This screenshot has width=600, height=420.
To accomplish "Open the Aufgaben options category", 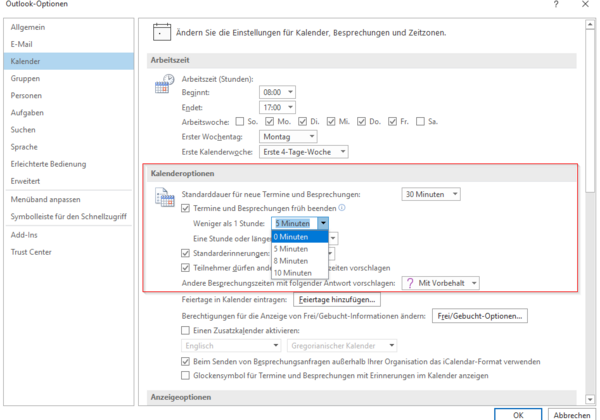I will click(69, 113).
